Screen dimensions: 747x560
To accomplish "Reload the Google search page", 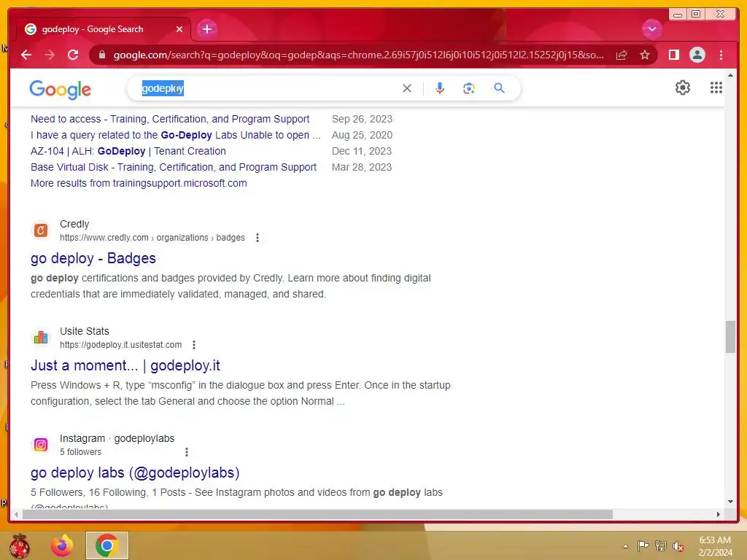I will pyautogui.click(x=73, y=55).
